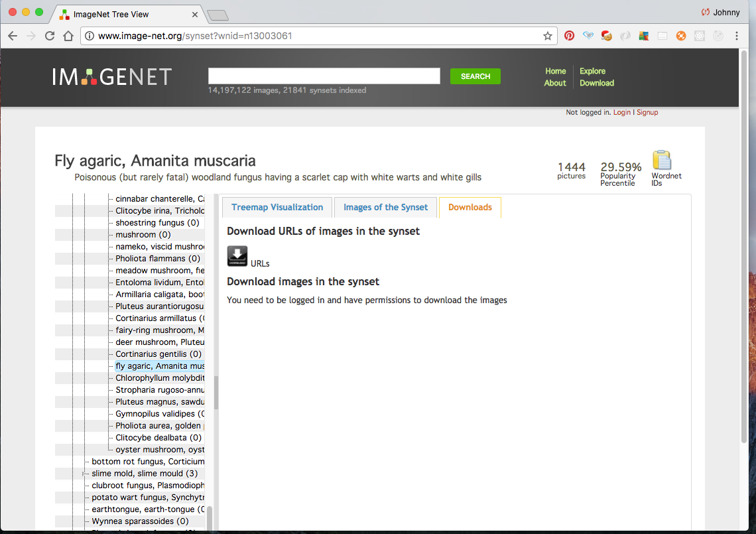Click the URLs download icon
Screen dimensions: 756x534
click(x=237, y=256)
